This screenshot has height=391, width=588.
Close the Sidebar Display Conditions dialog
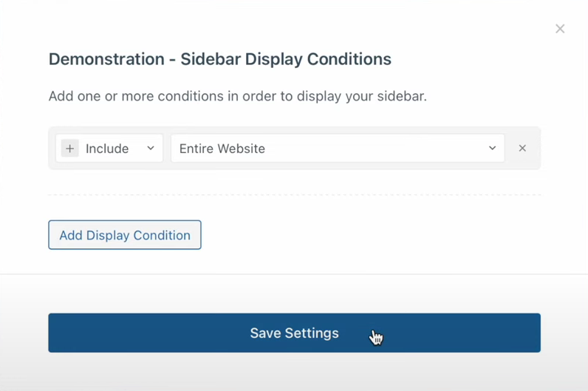560,29
